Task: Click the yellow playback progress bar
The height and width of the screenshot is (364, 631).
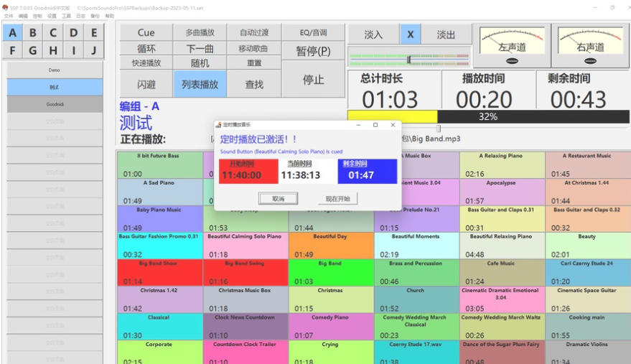Action: 393,117
